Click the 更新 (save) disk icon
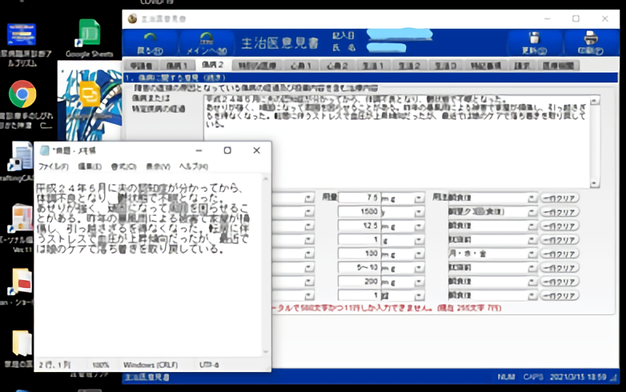Image resolution: width=626 pixels, height=392 pixels. click(534, 43)
